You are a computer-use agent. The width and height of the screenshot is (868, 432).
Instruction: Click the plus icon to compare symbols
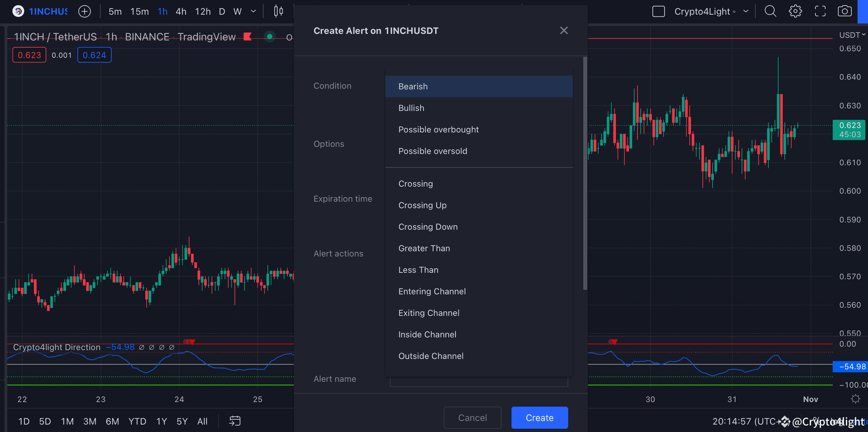click(x=85, y=11)
